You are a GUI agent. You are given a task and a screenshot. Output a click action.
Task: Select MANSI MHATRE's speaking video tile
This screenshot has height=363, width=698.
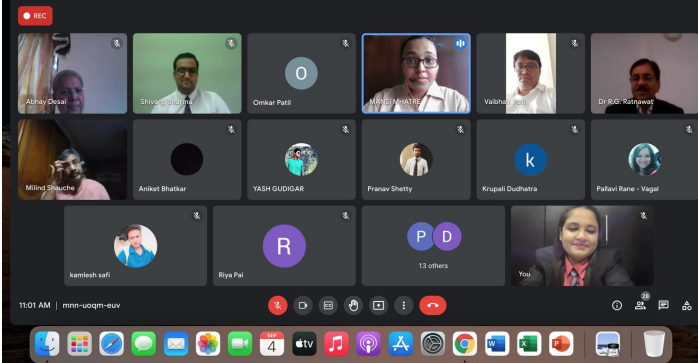(x=416, y=73)
